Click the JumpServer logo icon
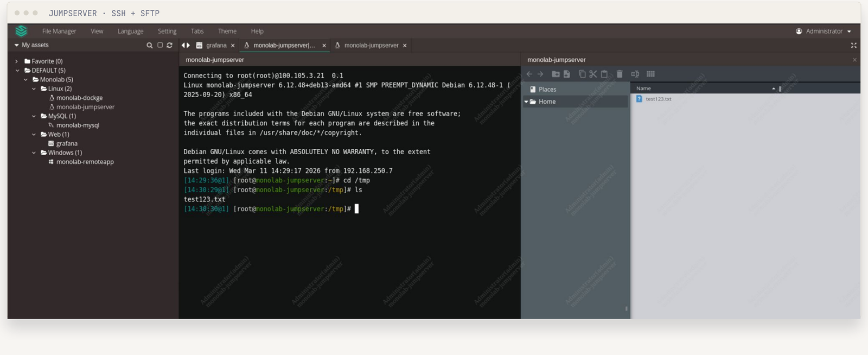This screenshot has width=868, height=355. pos(21,31)
